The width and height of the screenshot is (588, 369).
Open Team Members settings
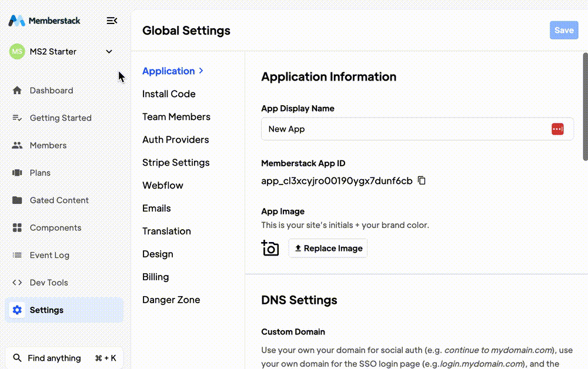pyautogui.click(x=176, y=116)
